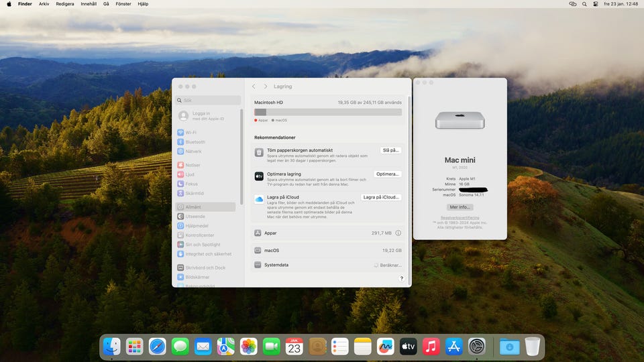Screen dimensions: 644x362
Task: Click the Sök search field
Action: click(209, 101)
